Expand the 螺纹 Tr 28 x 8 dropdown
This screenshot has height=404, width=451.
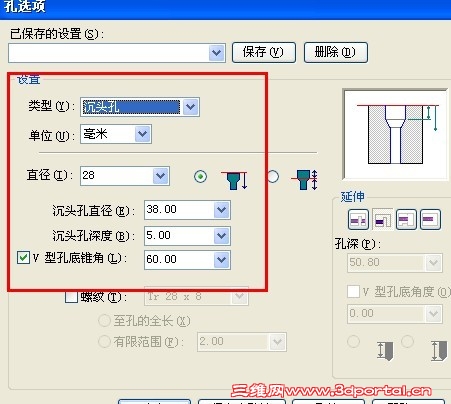tap(239, 296)
